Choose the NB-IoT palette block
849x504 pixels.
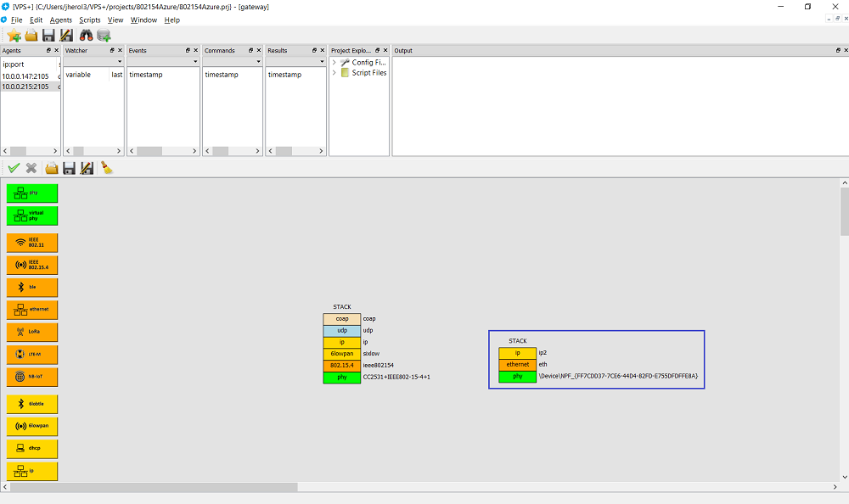32,378
